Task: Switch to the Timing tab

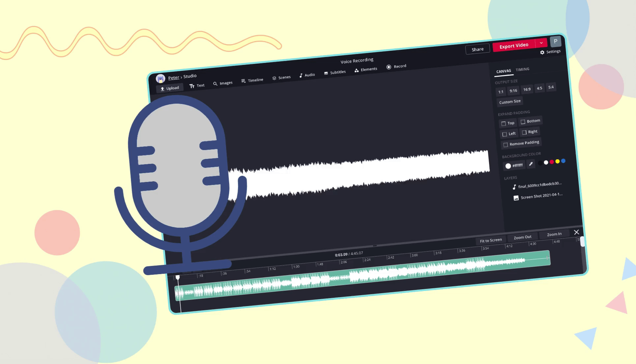Action: click(x=523, y=70)
